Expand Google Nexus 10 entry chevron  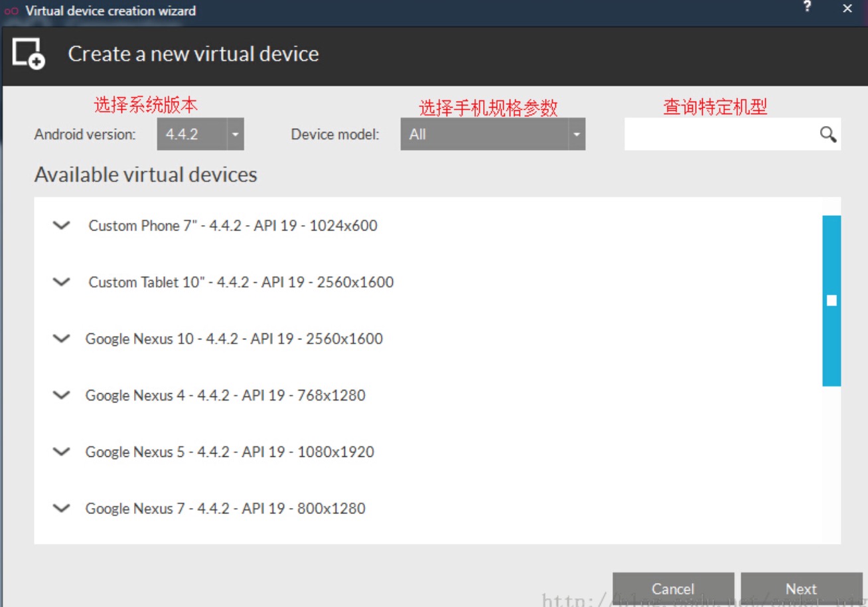point(62,338)
